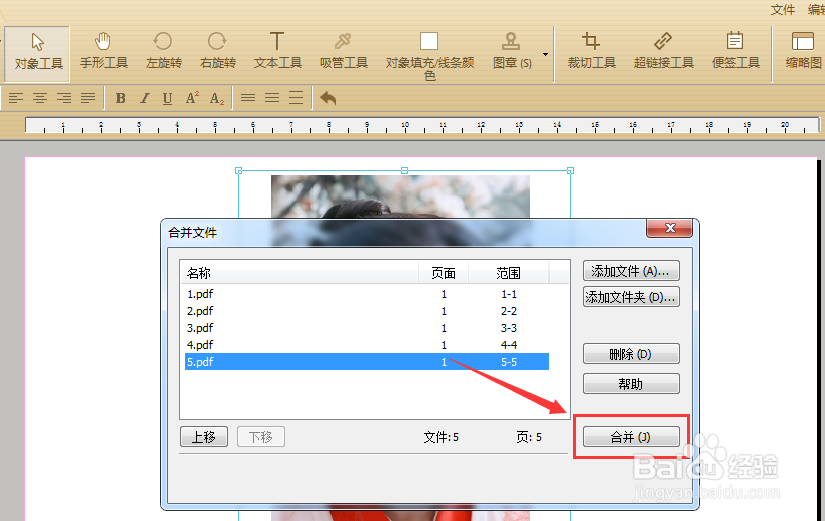Align text left
The image size is (825, 521).
tap(16, 98)
